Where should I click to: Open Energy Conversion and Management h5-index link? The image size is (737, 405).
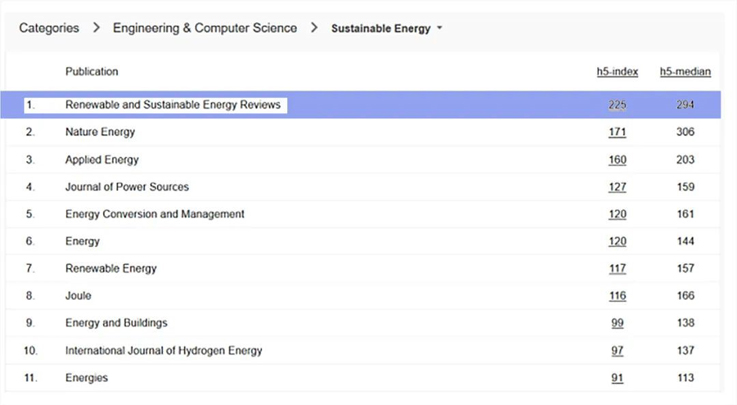pyautogui.click(x=616, y=214)
